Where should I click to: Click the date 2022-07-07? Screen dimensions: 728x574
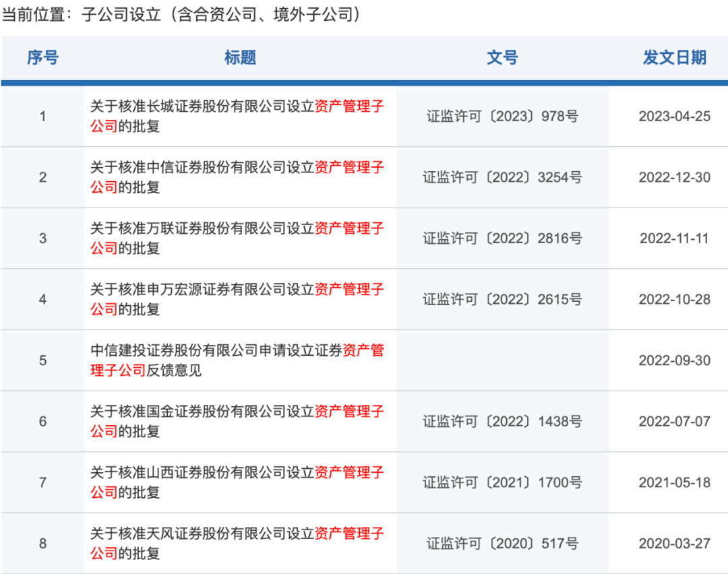pos(675,421)
